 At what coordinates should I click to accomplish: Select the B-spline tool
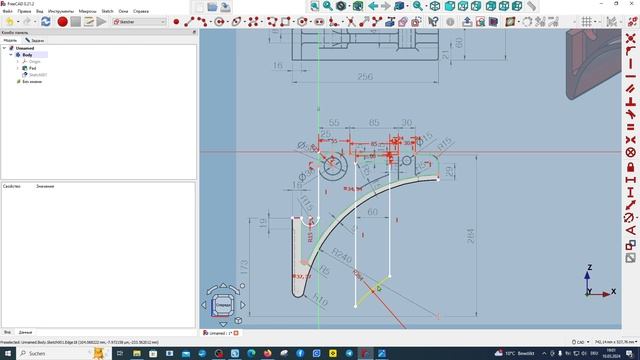[x=253, y=22]
